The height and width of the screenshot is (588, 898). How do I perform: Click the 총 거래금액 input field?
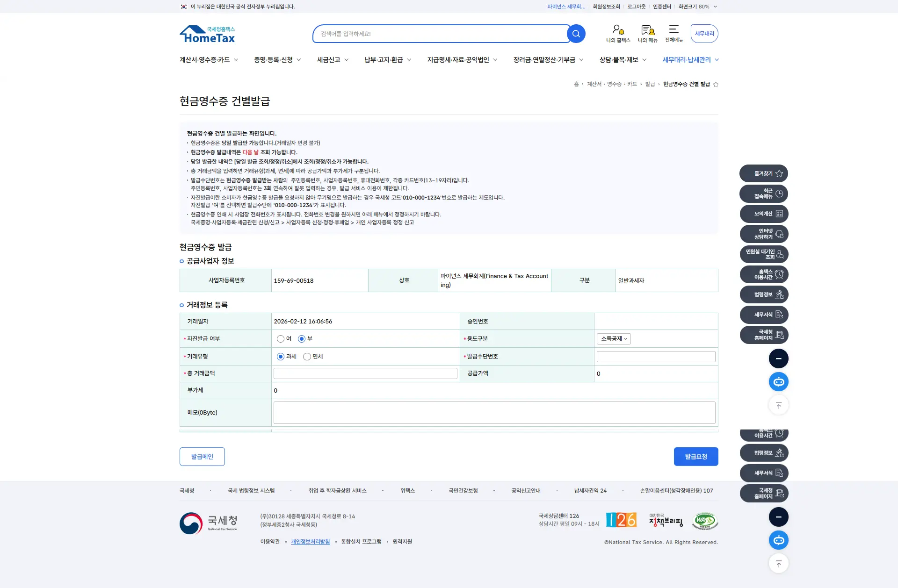click(365, 373)
